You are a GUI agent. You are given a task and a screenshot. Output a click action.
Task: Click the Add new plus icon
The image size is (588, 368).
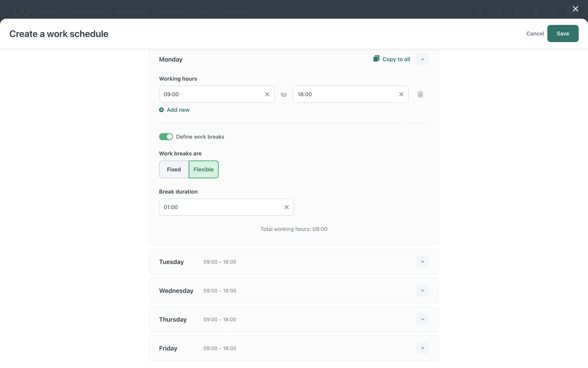point(161,110)
